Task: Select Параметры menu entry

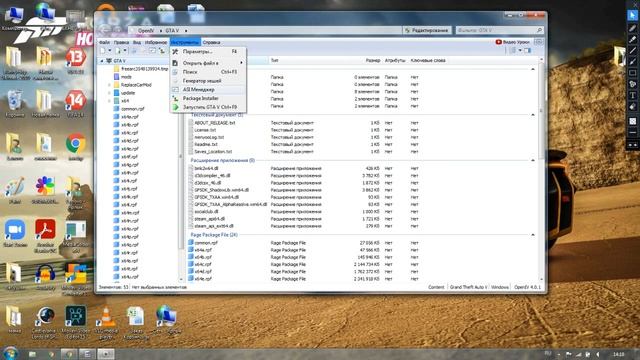Action: click(x=208, y=52)
